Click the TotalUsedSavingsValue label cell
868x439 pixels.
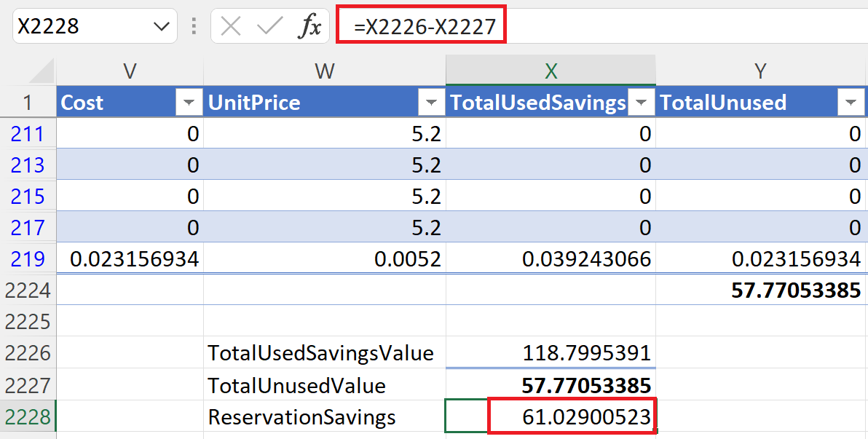pyautogui.click(x=324, y=352)
